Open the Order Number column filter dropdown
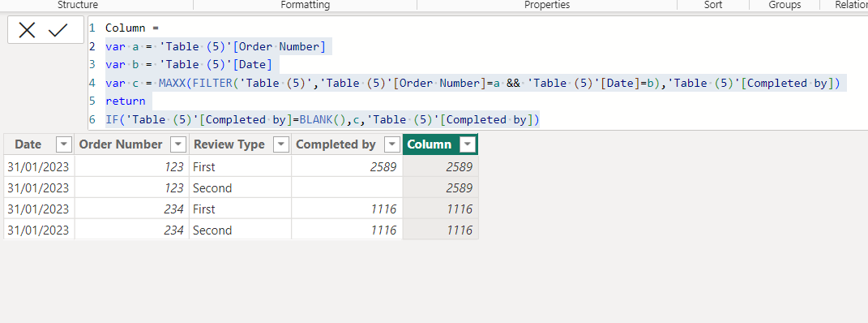The image size is (868, 323). [178, 144]
